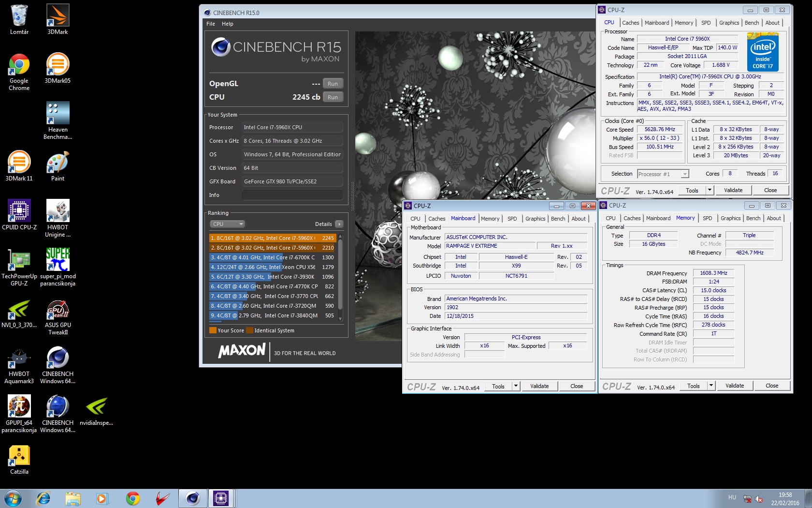Open the red checkmark app on taskbar
812x508 pixels.
pyautogui.click(x=162, y=498)
